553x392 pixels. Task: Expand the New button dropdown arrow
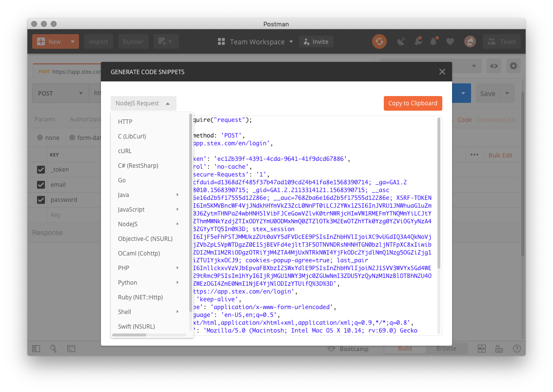[72, 41]
